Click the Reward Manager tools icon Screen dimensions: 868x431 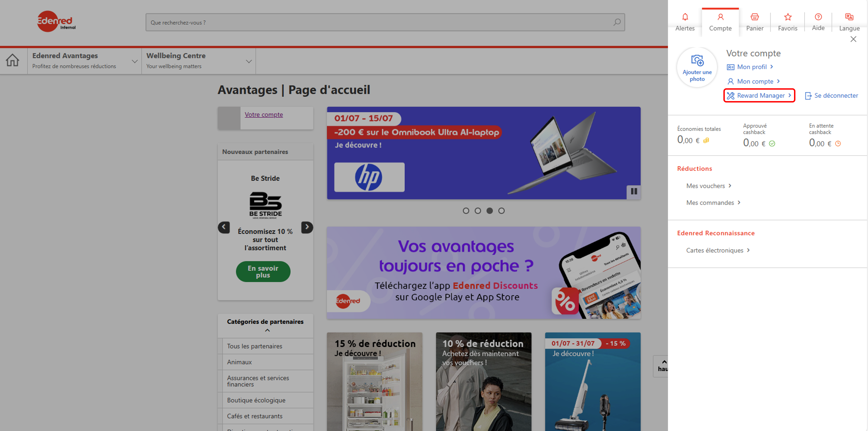(x=730, y=96)
